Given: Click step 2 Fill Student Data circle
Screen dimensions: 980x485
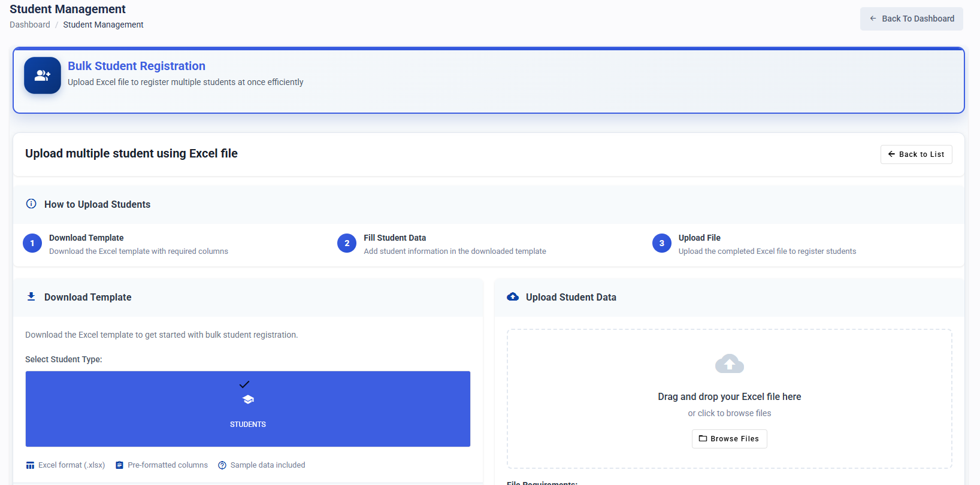Looking at the screenshot, I should point(347,243).
